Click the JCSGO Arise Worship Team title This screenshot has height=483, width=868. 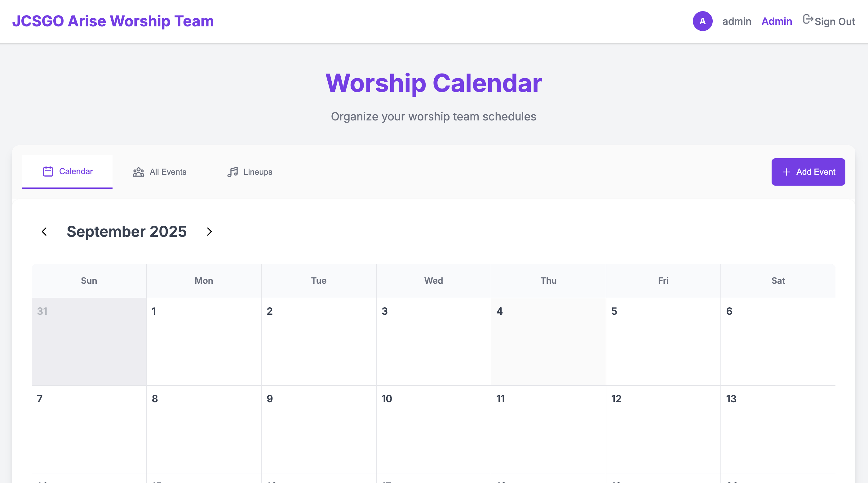[x=113, y=21]
